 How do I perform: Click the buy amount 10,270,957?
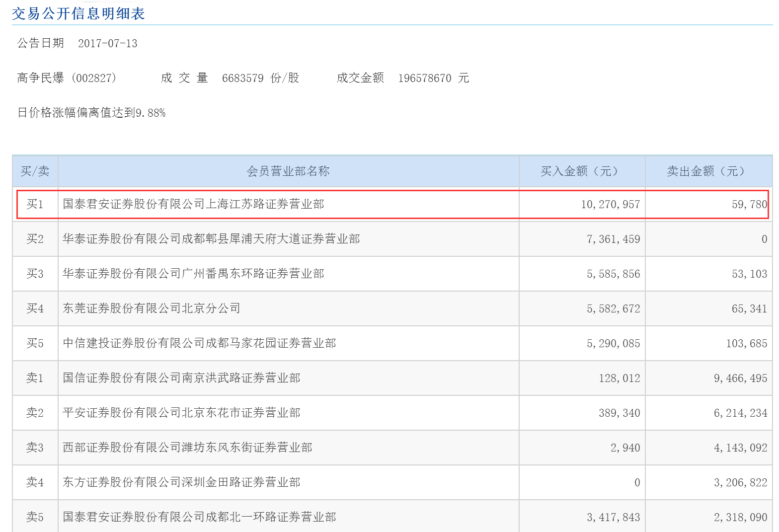pyautogui.click(x=611, y=204)
